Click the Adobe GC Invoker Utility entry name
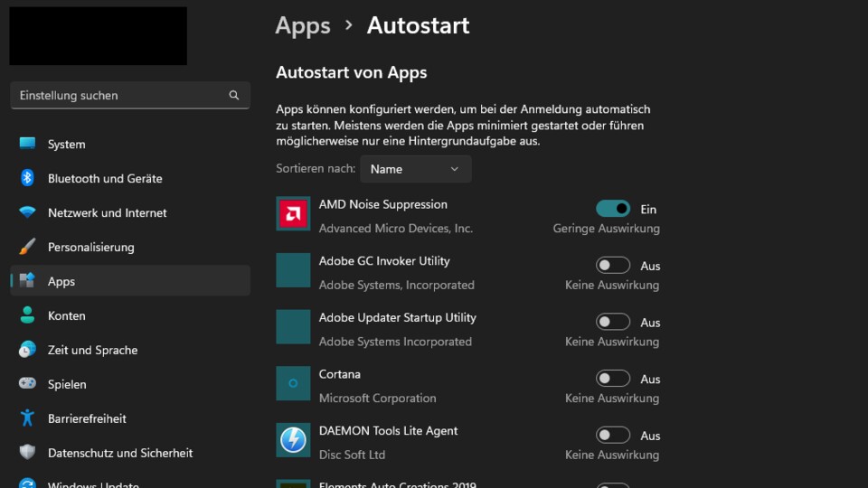The width and height of the screenshot is (868, 488). pos(384,260)
